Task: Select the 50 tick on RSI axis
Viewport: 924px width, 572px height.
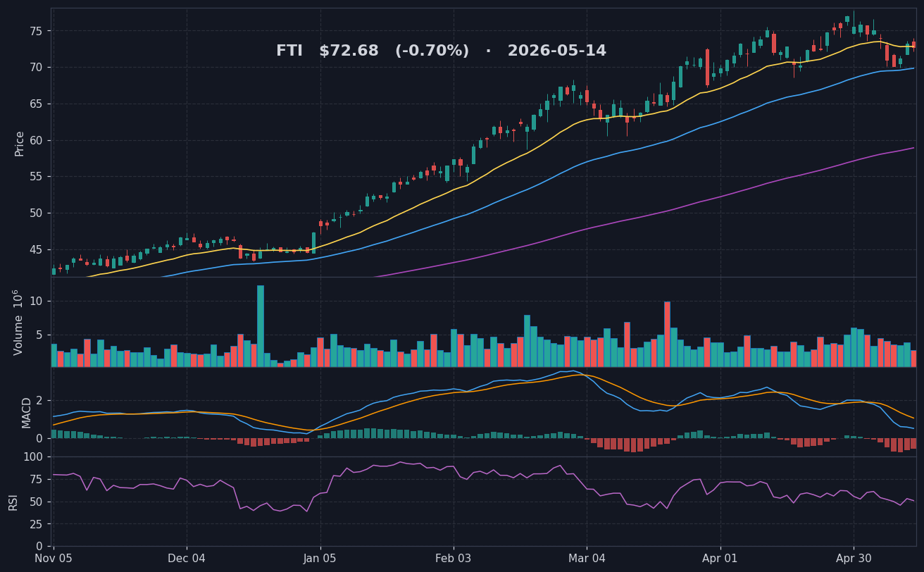Action: [37, 502]
